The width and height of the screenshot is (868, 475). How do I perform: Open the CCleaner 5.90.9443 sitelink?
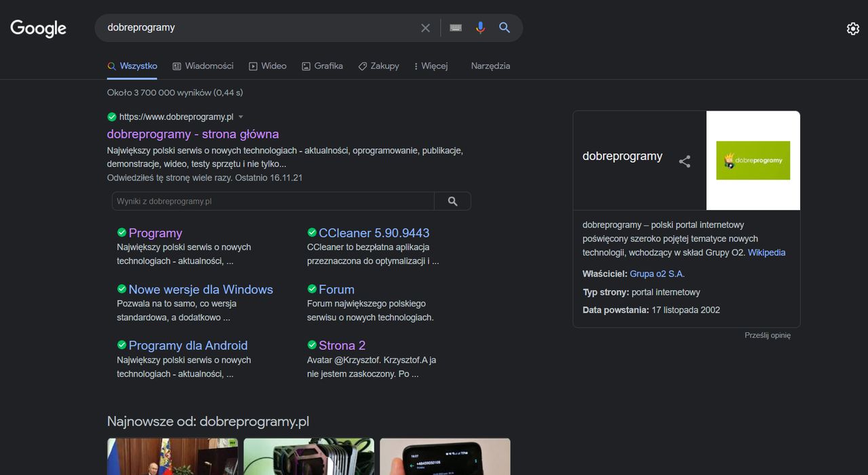(x=374, y=233)
